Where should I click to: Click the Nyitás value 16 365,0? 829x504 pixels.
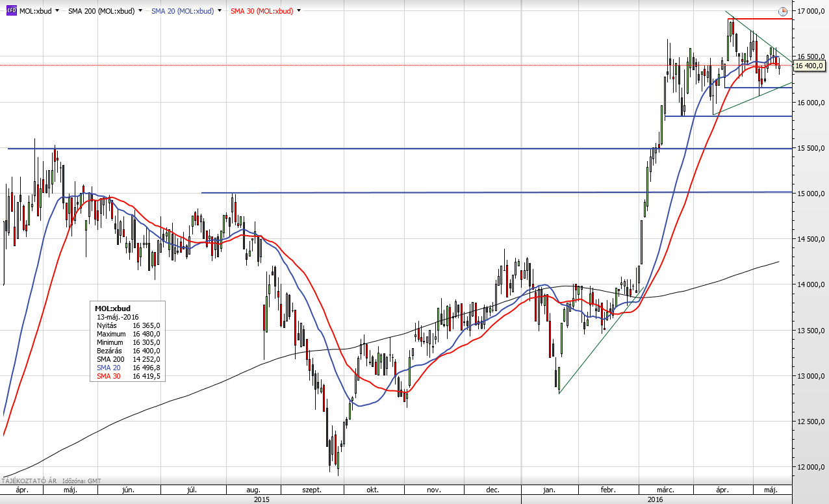147,325
